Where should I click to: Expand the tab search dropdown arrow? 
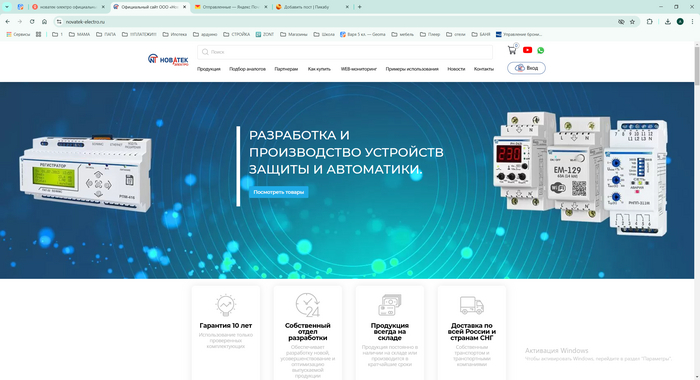[x=7, y=7]
